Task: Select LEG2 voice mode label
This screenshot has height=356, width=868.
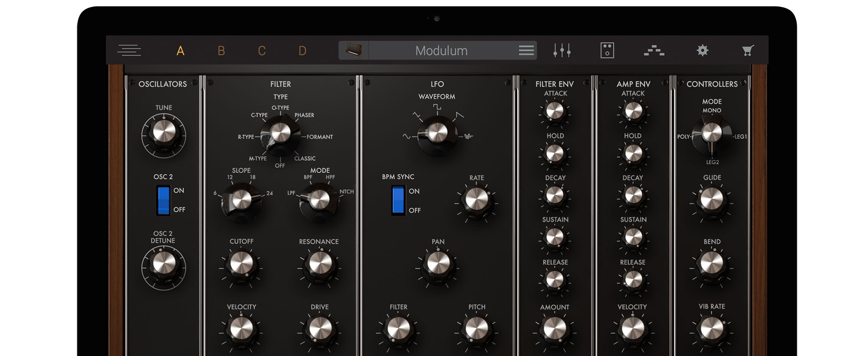Action: tap(712, 162)
